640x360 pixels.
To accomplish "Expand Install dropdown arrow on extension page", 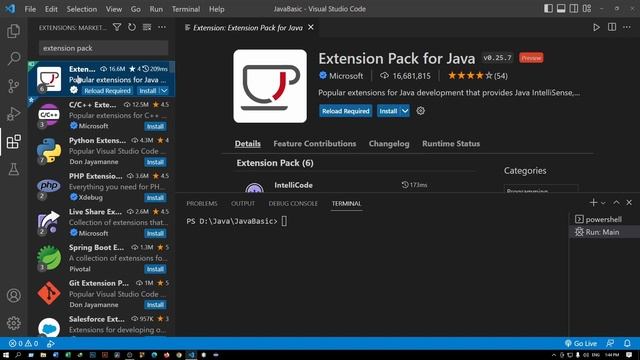I will [405, 111].
